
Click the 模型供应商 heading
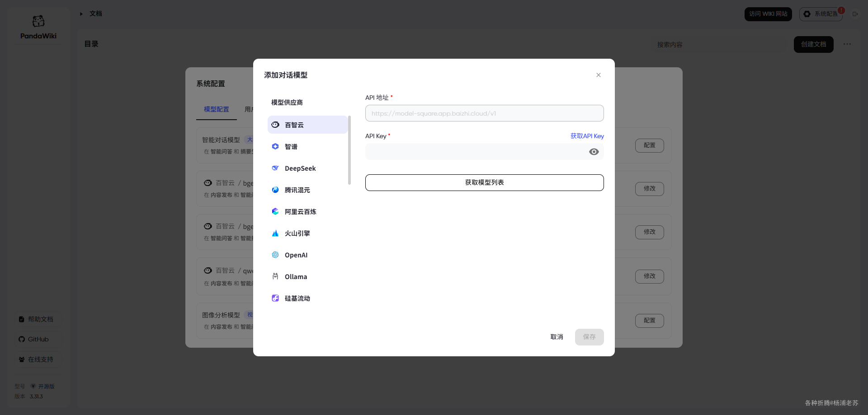coord(287,103)
